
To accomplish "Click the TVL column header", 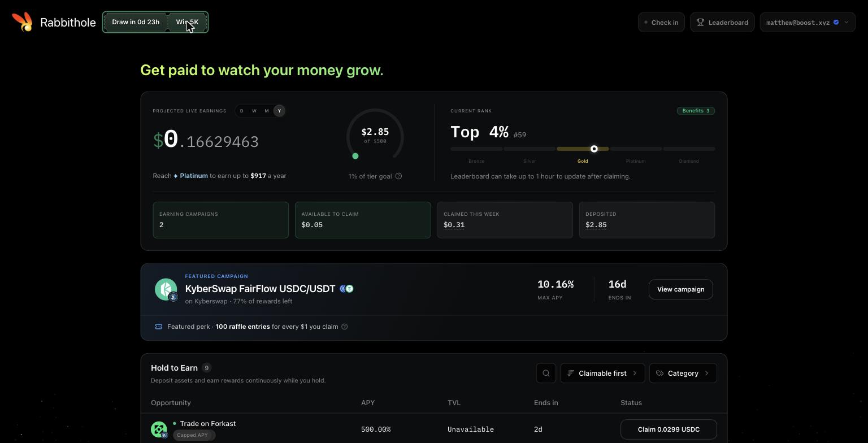I will click(454, 403).
